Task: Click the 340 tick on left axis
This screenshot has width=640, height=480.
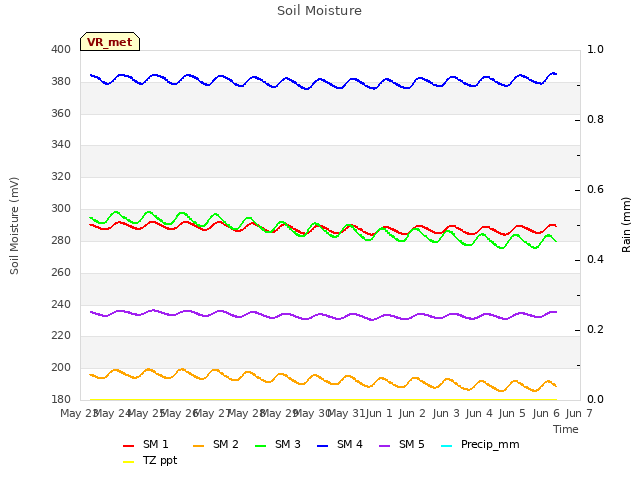Action: pyautogui.click(x=61, y=145)
